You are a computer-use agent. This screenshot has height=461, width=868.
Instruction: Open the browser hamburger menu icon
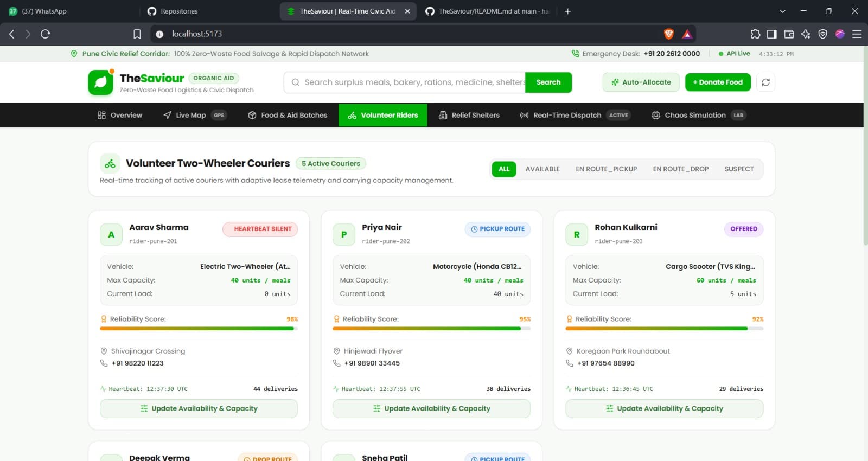click(857, 34)
